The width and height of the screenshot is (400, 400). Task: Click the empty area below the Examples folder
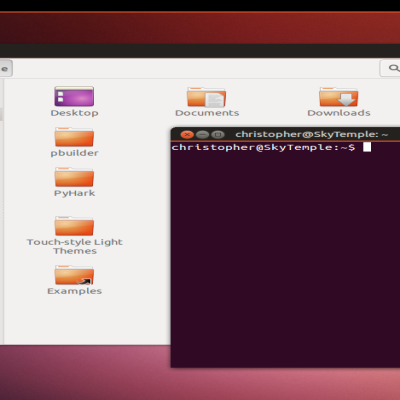point(74,320)
